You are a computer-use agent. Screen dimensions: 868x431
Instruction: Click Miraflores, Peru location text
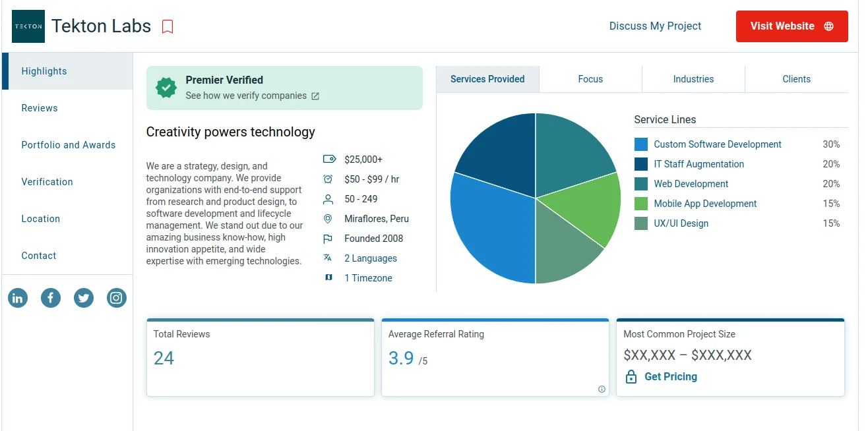point(377,219)
